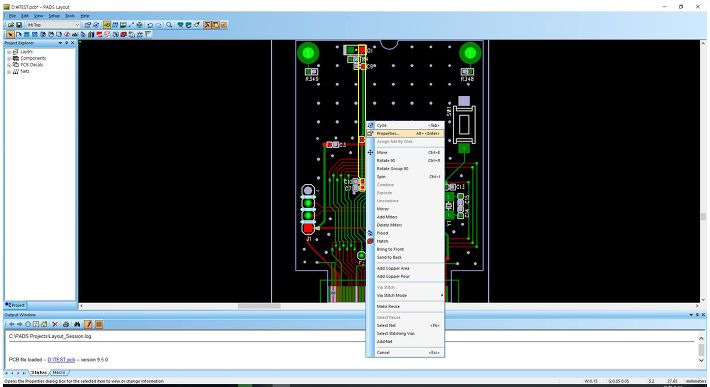Screen dimensions: 710x387
Task: Click the Save disk icon in main toolbar
Action: [x=19, y=25]
